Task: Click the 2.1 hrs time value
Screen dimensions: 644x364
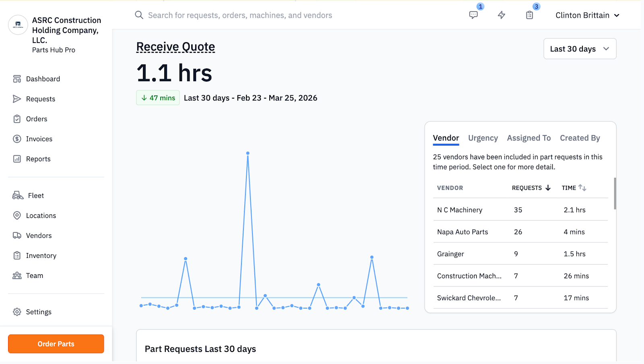Action: coord(574,210)
